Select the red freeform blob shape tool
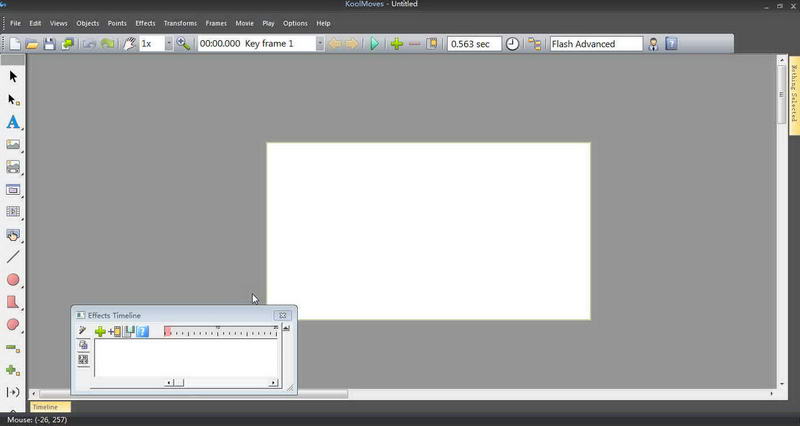The image size is (800, 426). pyautogui.click(x=13, y=324)
